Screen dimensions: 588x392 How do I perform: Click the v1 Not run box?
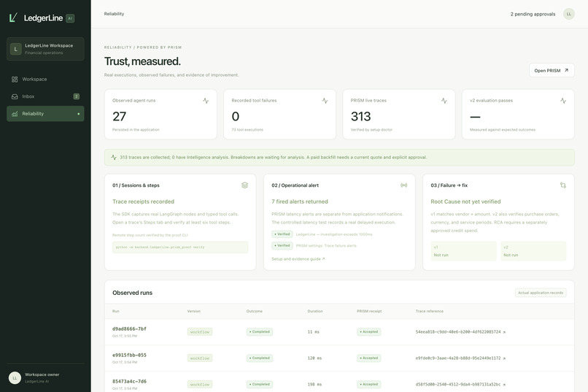[463, 251]
